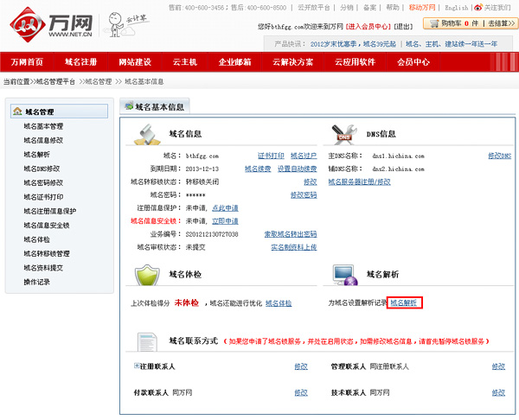Click the 万网 logo
The image size is (519, 420).
(51, 24)
